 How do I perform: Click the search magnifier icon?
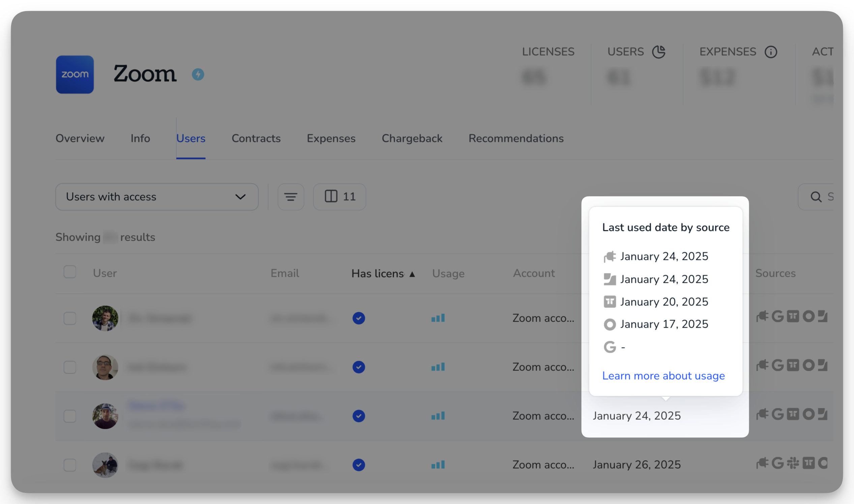[816, 197]
